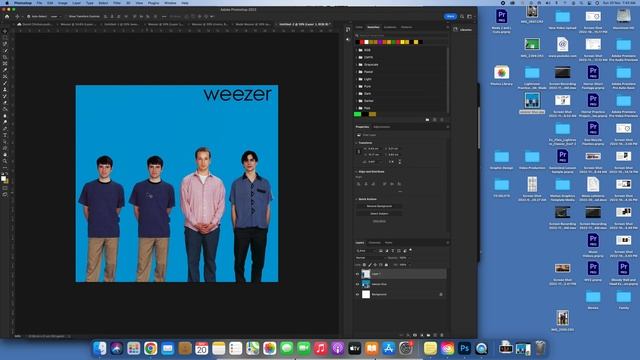
Task: Lock all attributes padlock icon
Action: point(386,264)
